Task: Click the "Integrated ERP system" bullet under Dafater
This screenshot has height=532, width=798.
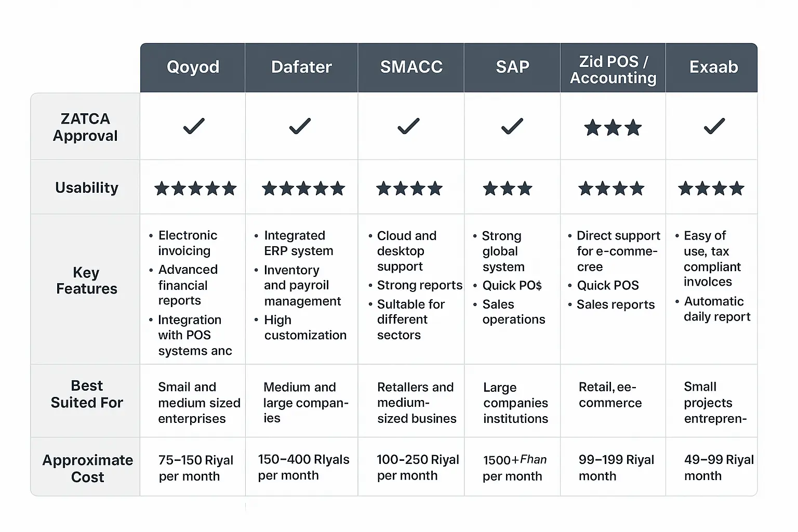Action: (x=298, y=243)
